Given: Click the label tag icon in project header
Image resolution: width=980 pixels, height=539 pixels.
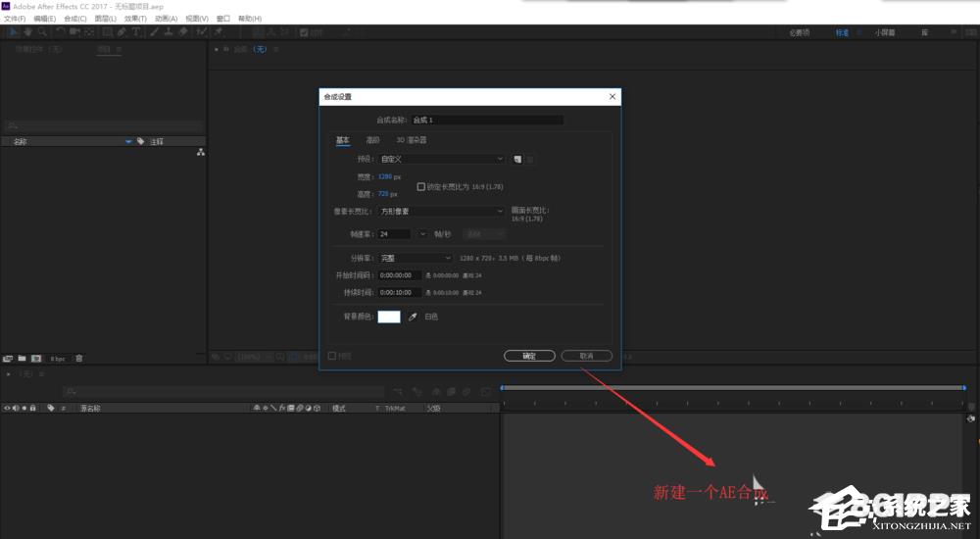Looking at the screenshot, I should (140, 141).
